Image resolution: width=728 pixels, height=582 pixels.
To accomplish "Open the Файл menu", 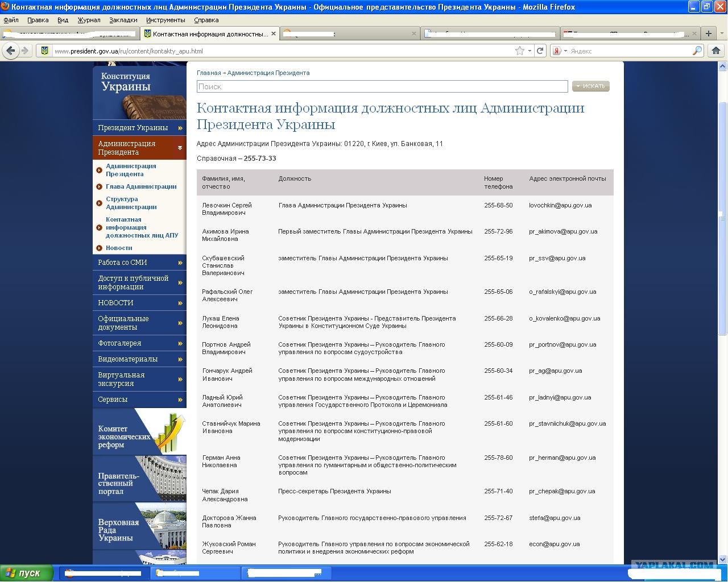I will click(11, 20).
